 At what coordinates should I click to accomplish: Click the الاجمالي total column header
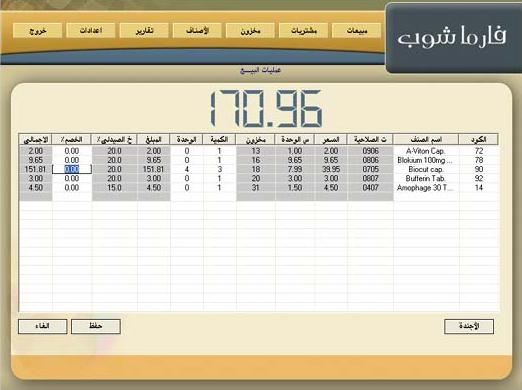click(35, 139)
